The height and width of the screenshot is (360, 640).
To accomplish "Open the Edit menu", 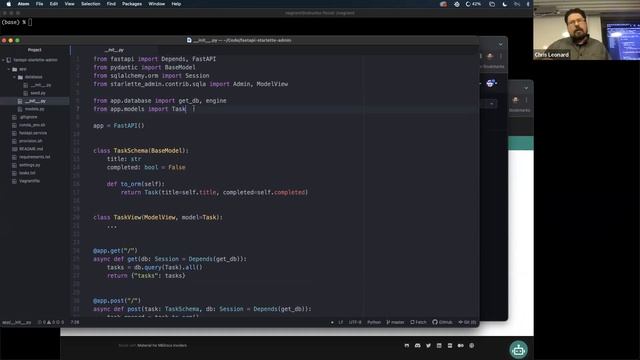I will click(54, 4).
